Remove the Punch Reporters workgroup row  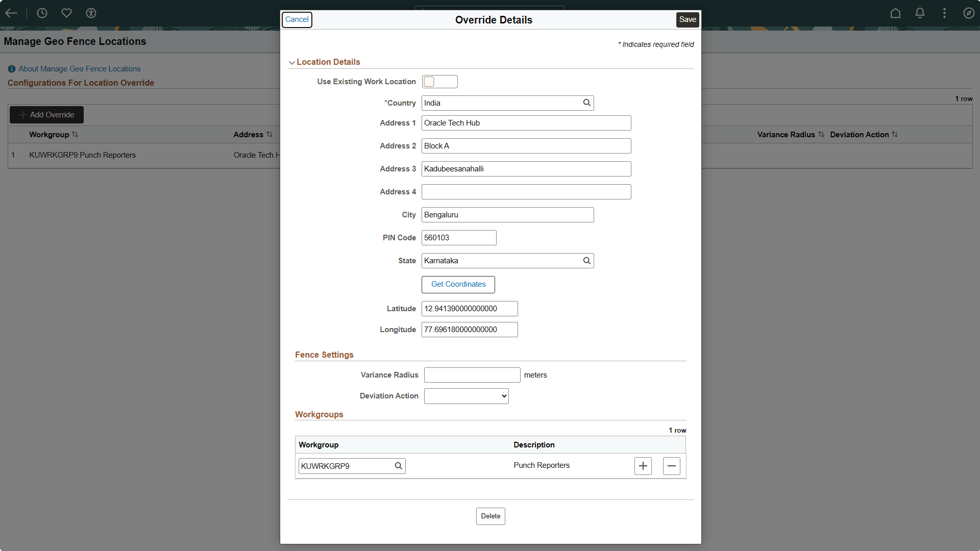tap(671, 466)
